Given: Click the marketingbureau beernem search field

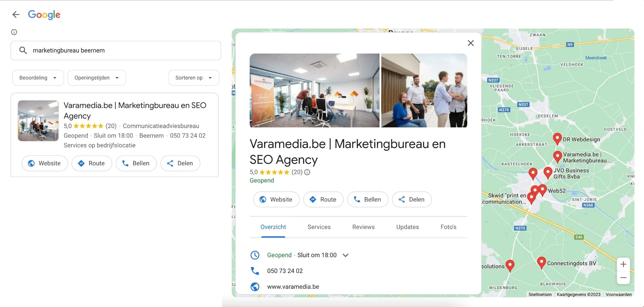Looking at the screenshot, I should 116,50.
